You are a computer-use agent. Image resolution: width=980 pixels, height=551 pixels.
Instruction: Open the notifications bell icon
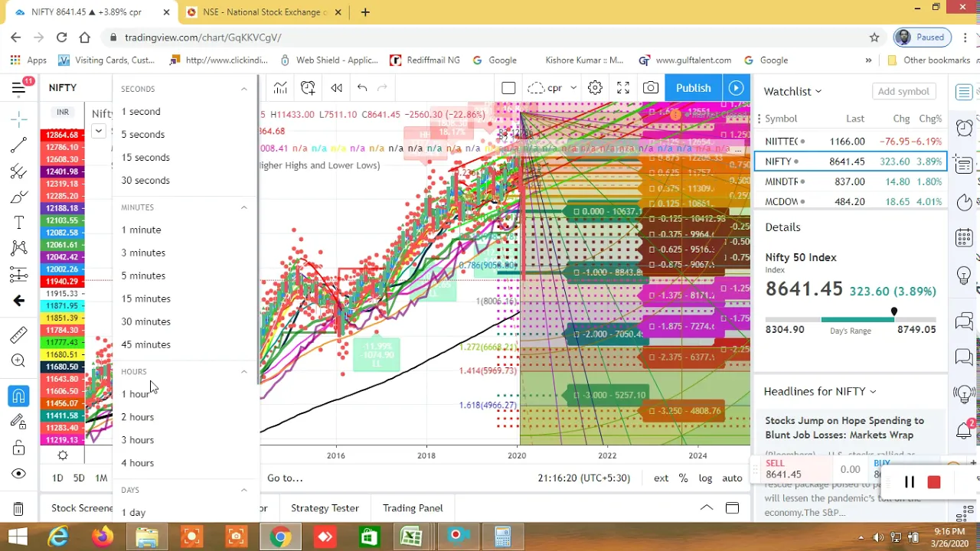tap(964, 430)
